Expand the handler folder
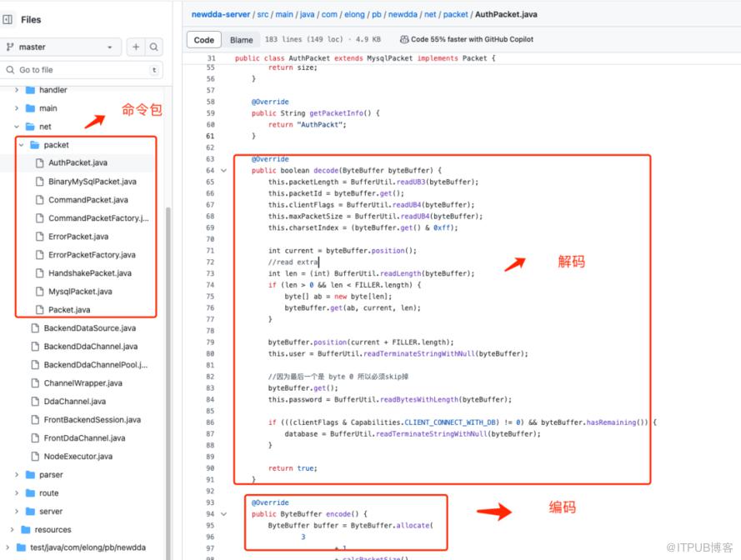The width and height of the screenshot is (741, 560). tap(17, 90)
